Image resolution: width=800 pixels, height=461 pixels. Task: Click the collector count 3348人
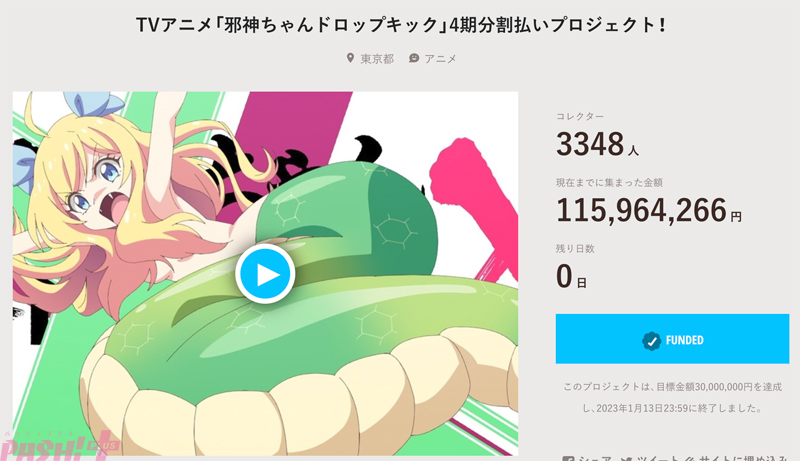[597, 144]
